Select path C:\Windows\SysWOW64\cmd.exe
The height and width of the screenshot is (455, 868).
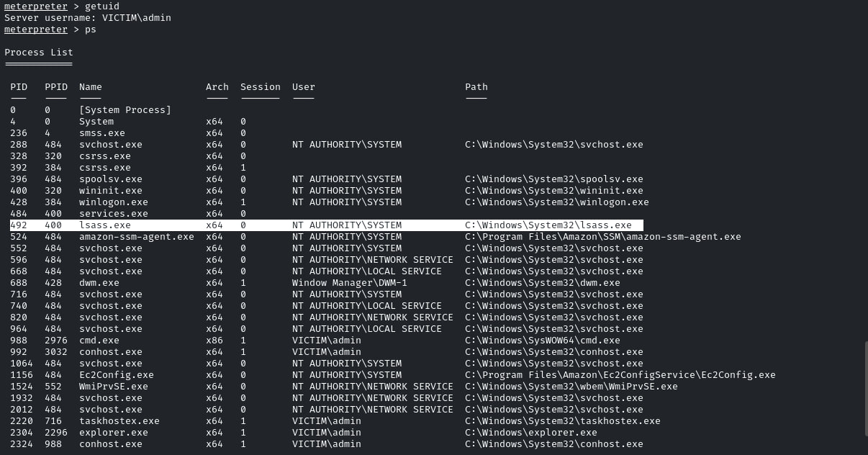click(543, 341)
